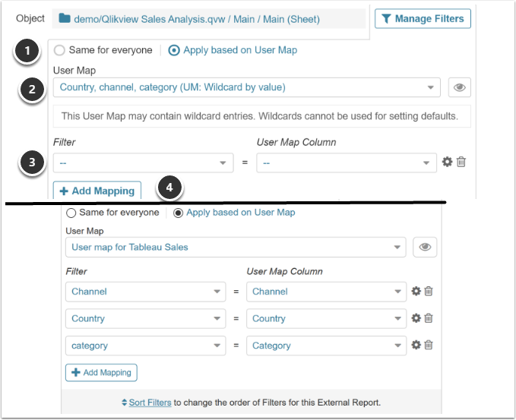This screenshot has height=420, width=516.
Task: Delete the empty filter mapping row
Action: pos(461,162)
